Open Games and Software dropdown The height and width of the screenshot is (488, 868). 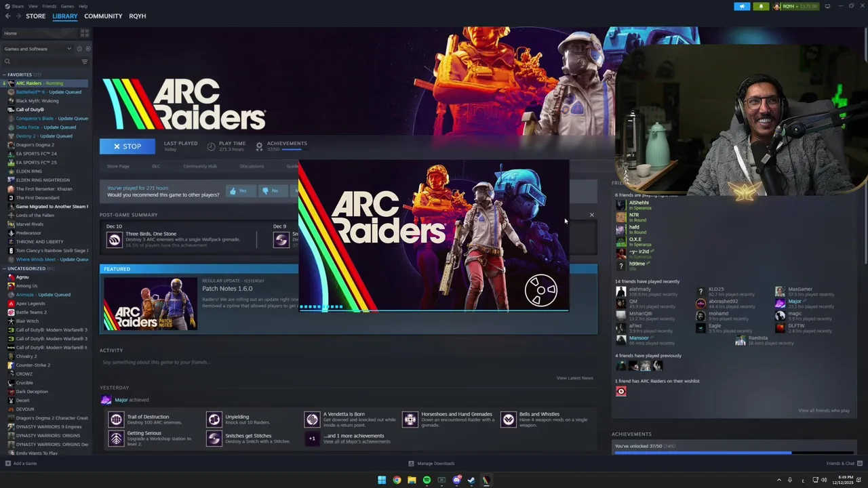pos(37,49)
